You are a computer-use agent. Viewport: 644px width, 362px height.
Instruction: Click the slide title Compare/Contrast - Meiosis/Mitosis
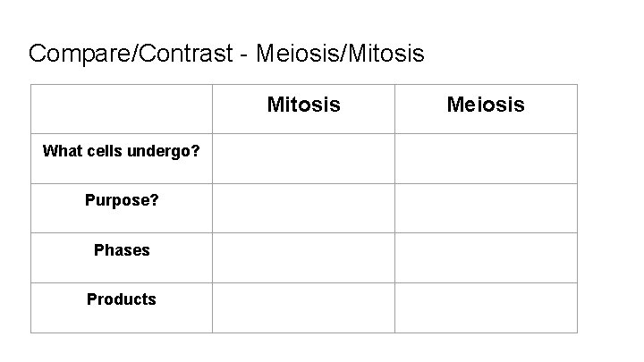click(226, 54)
